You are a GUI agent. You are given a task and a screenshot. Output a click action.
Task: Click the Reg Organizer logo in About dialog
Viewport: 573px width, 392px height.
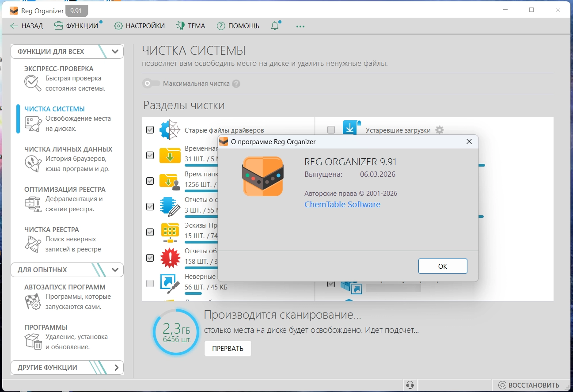click(263, 176)
